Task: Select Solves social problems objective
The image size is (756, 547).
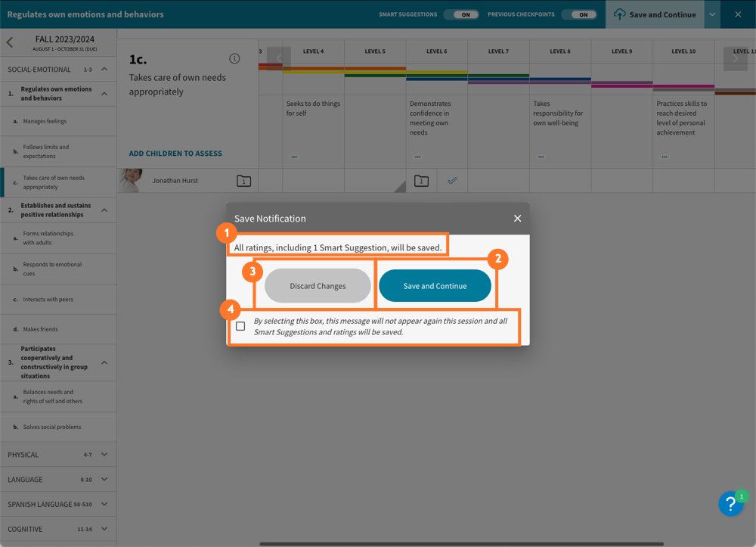Action: coord(51,427)
